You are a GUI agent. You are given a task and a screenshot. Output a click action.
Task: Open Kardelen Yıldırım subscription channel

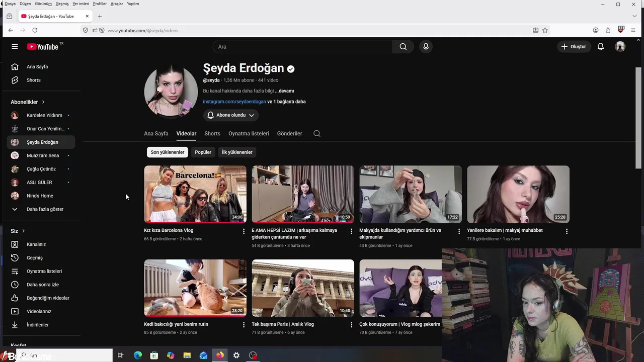[41, 116]
